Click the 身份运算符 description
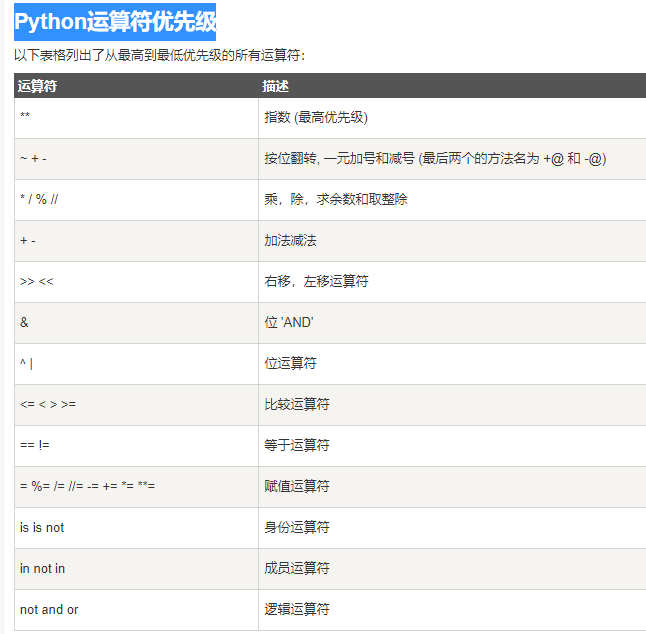Image resolution: width=646 pixels, height=634 pixels. [297, 527]
